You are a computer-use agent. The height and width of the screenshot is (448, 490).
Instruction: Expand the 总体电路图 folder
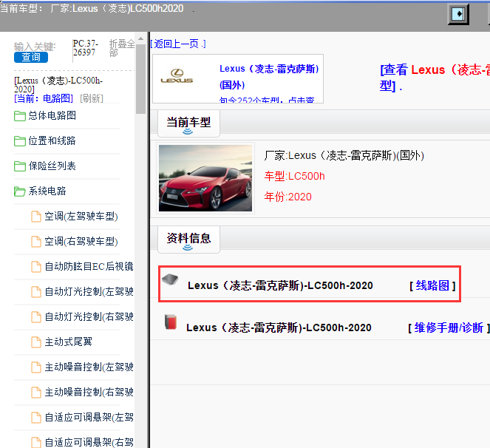(52, 115)
